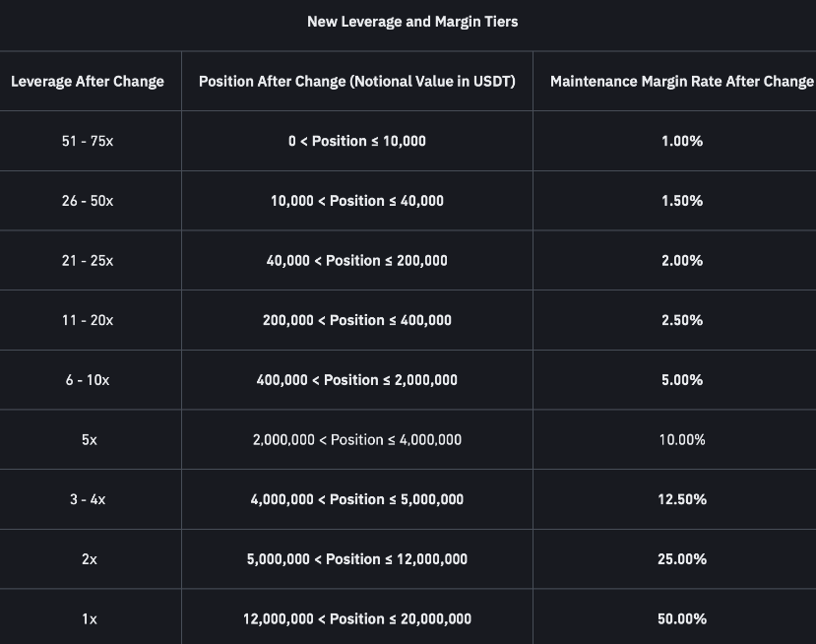Click the '0 < Position ≤ 10,000' cell
The width and height of the screenshot is (816, 644).
pos(357,141)
